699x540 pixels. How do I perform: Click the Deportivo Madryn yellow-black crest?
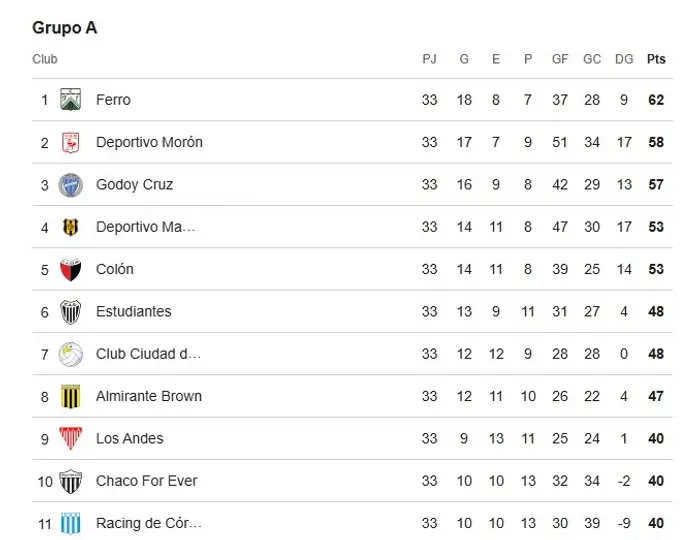click(x=70, y=227)
